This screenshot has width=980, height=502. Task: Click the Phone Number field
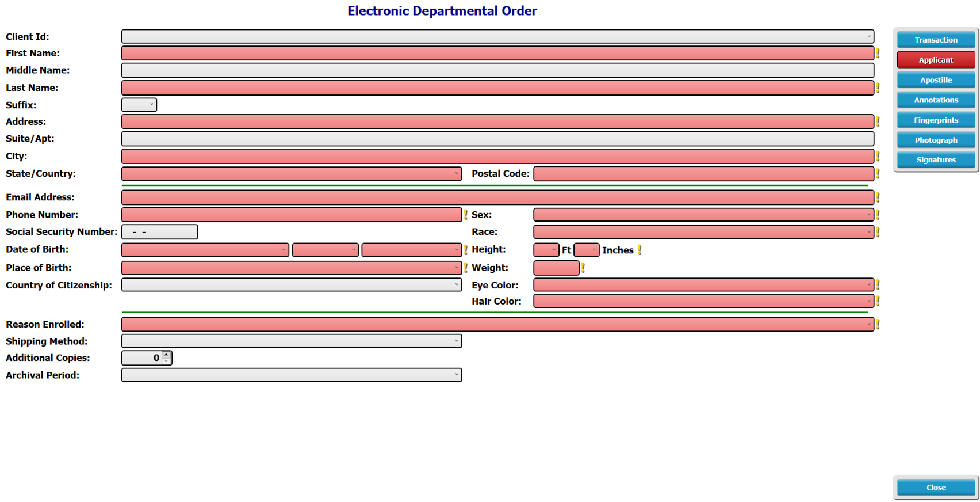(x=292, y=215)
